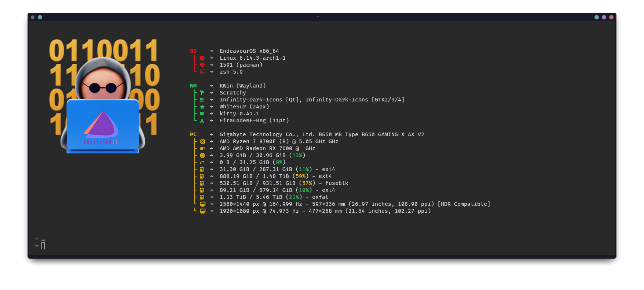Click the tilde title in the title bar
Viewport: 644px width, 290px height.
pos(318,17)
